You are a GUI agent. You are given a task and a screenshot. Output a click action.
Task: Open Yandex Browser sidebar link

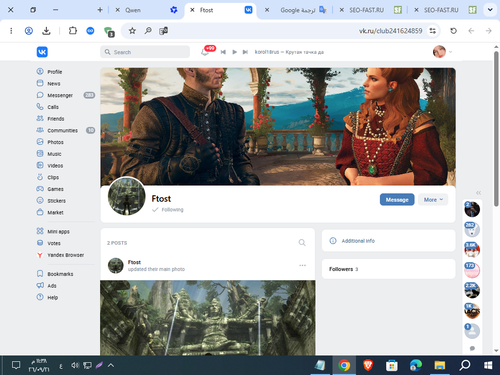[65, 255]
